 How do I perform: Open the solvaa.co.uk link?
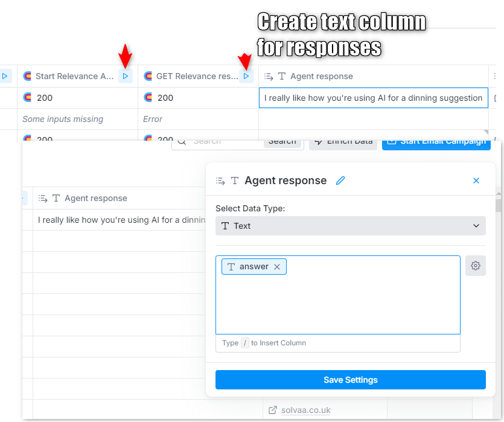(x=306, y=411)
